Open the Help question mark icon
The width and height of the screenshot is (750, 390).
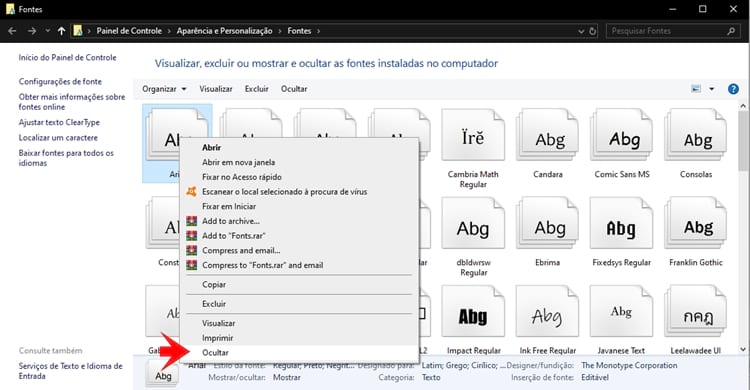[x=733, y=89]
